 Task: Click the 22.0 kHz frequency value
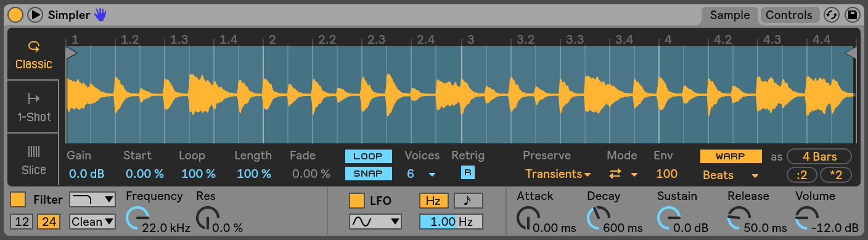166,228
